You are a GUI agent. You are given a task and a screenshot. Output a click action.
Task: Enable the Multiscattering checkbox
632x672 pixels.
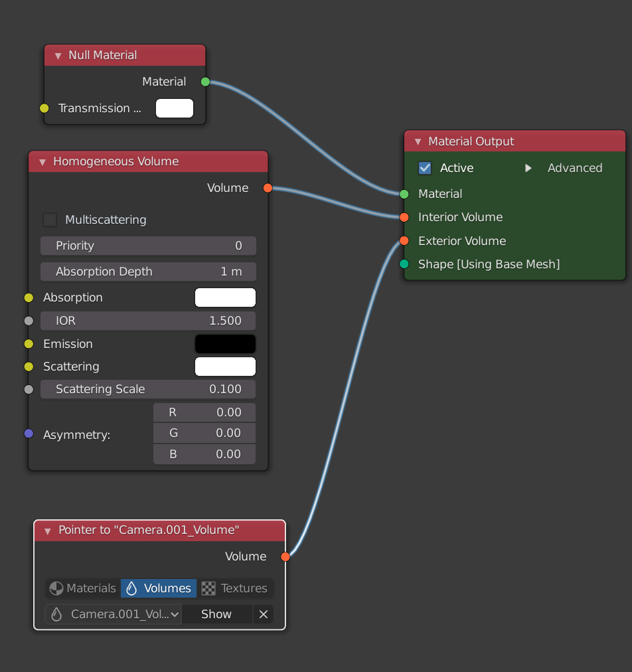tap(50, 220)
